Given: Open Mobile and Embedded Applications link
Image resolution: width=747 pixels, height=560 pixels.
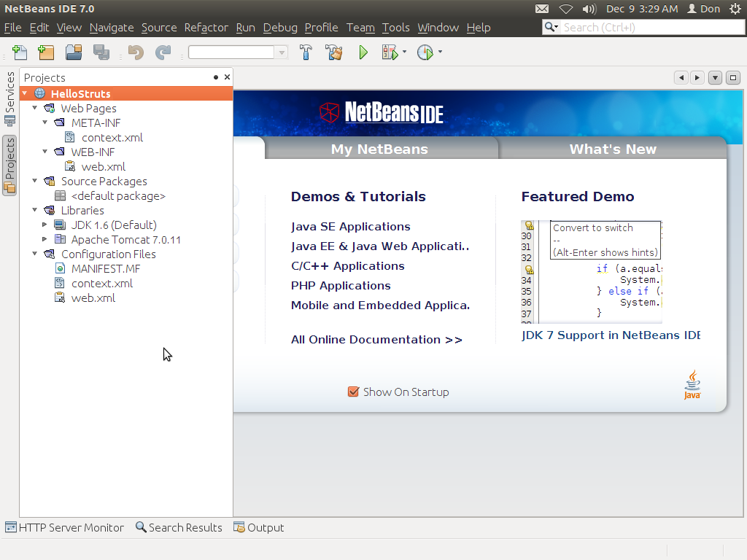Looking at the screenshot, I should click(x=380, y=306).
